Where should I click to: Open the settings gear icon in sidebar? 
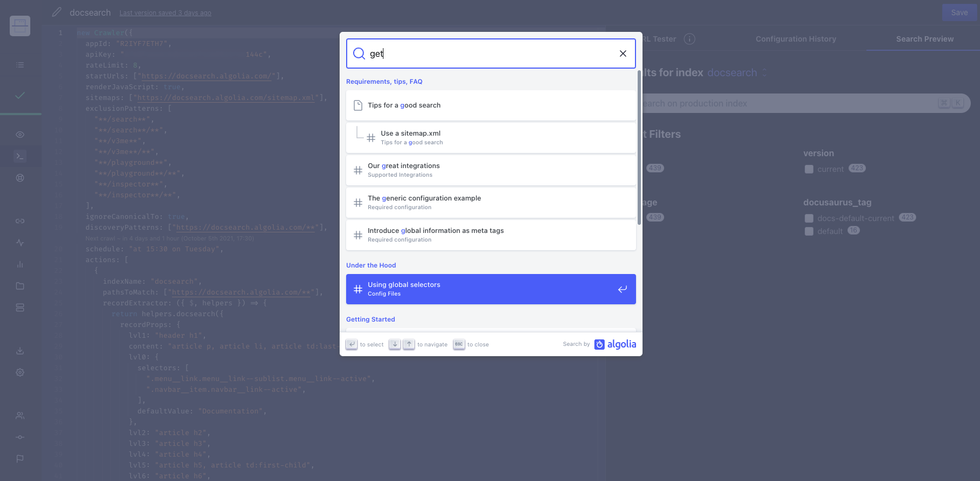coord(20,372)
